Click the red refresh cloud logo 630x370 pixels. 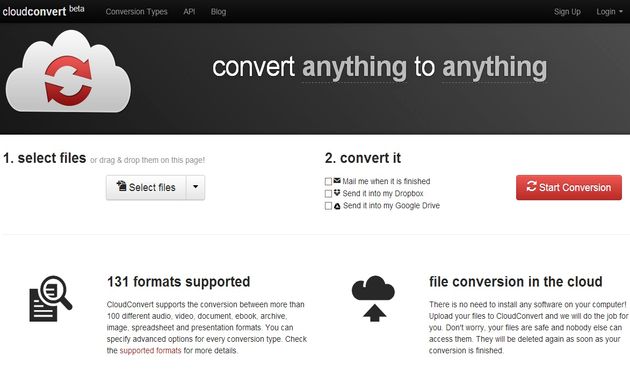click(68, 71)
